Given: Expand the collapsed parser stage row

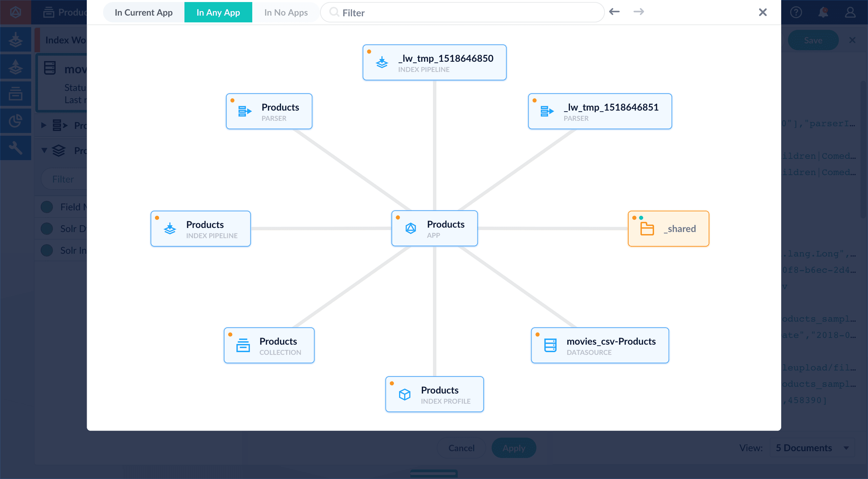Looking at the screenshot, I should pos(43,125).
